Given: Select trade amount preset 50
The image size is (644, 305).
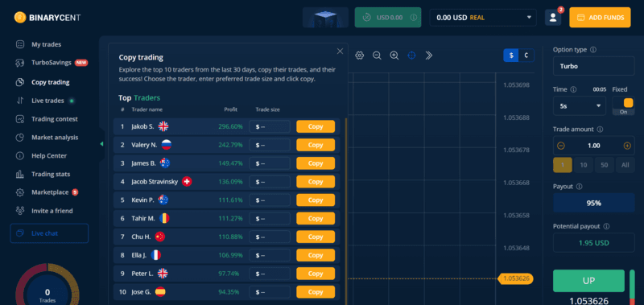Looking at the screenshot, I should point(605,165).
